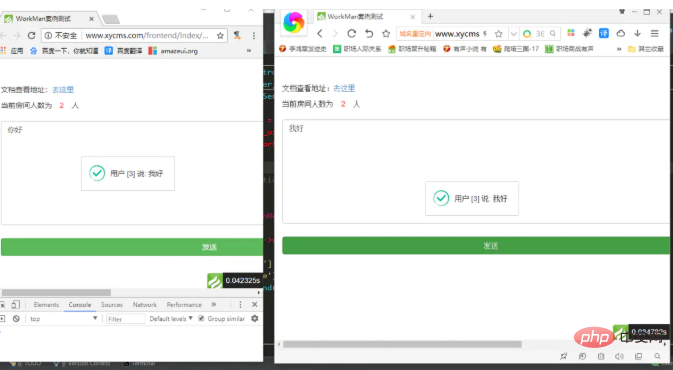The height and width of the screenshot is (370, 673).
Task: Open console settings gear icon
Action: coord(255,318)
